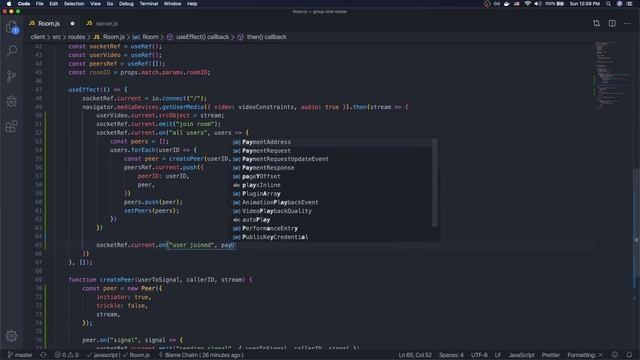Viewport: 640px width, 360px height.
Task: Open the Go menu
Action: tap(110, 4)
